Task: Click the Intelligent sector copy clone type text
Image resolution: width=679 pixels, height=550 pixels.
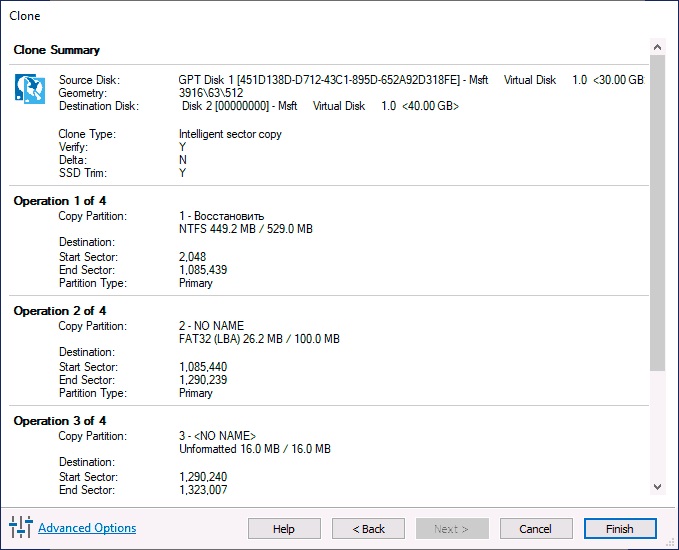Action: (x=230, y=134)
